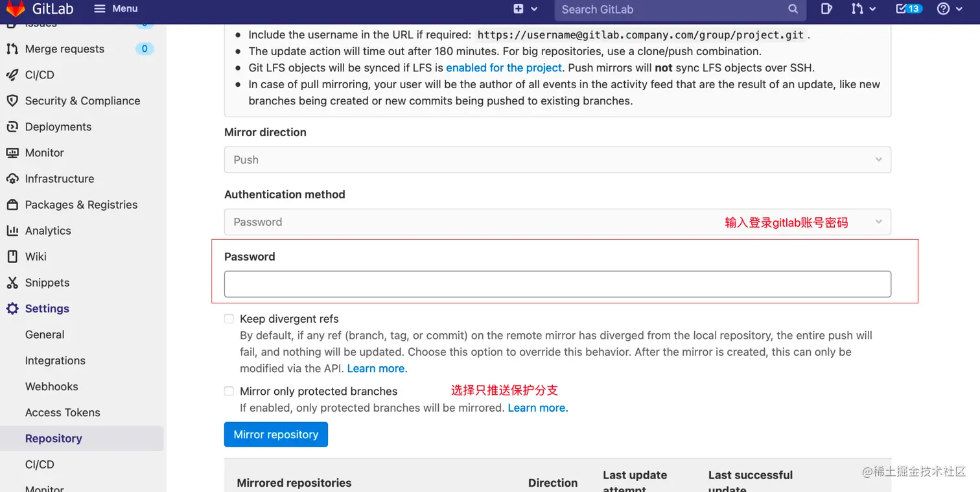Open Snippets in sidebar
The width and height of the screenshot is (980, 492).
coord(47,283)
